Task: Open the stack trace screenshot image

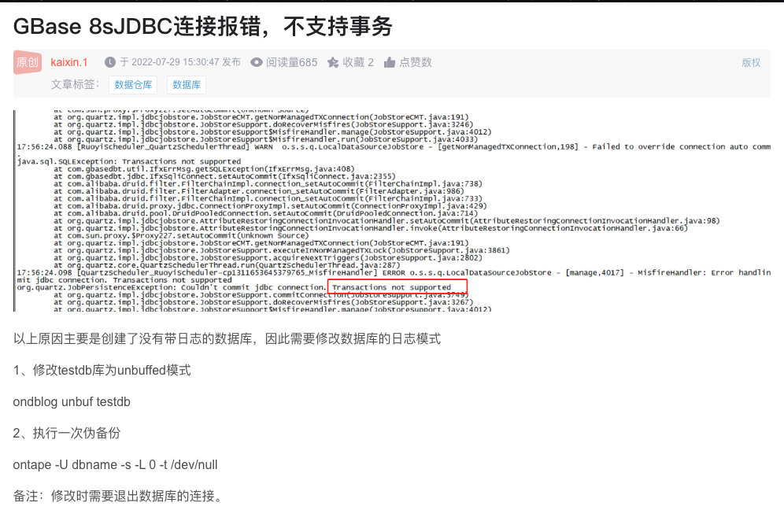Action: (392, 210)
